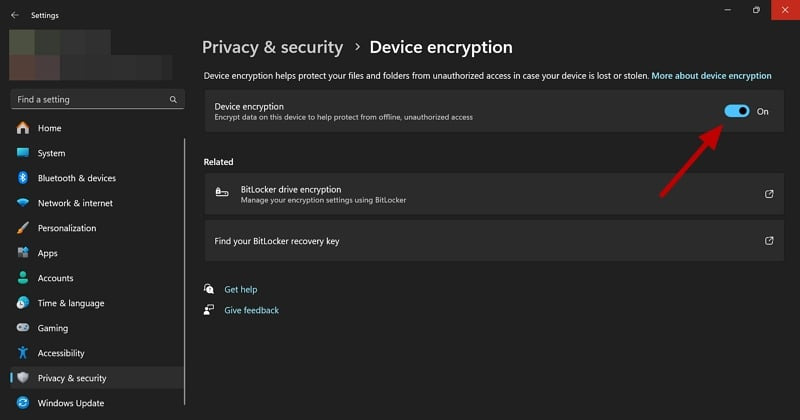Click the More about device encryption link
Screen dimensions: 800x420
coord(711,76)
